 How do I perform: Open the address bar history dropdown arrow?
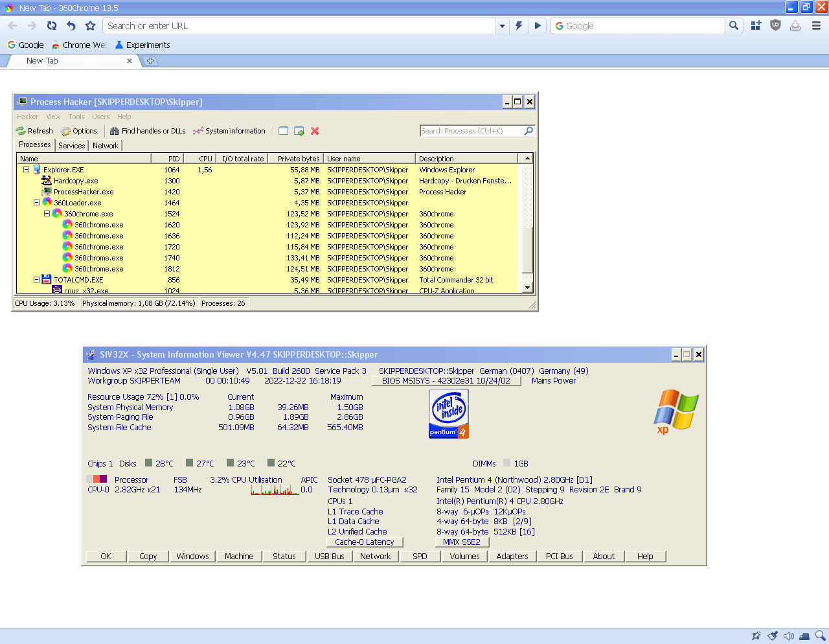(x=502, y=26)
